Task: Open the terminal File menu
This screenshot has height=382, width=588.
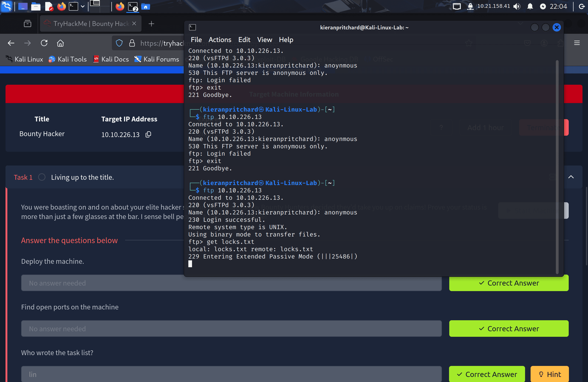Action: coord(196,40)
